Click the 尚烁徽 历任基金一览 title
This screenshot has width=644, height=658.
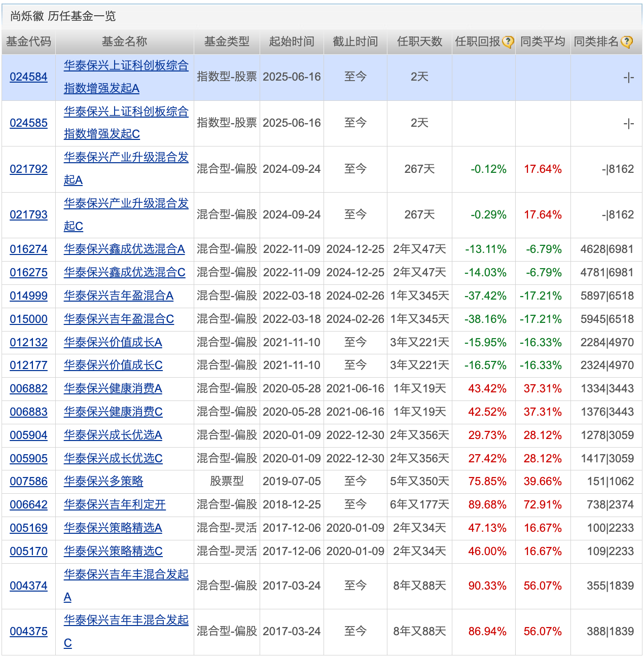click(63, 16)
